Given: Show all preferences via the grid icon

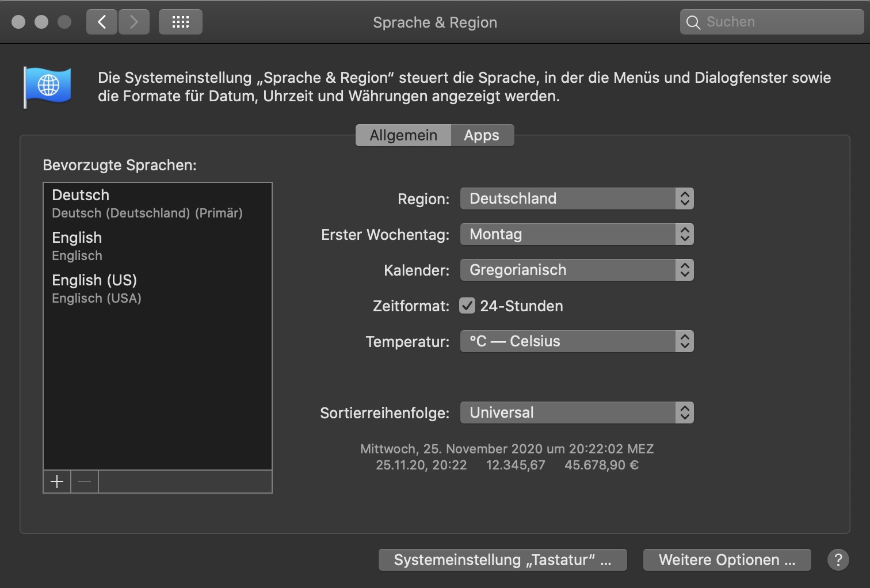Looking at the screenshot, I should pos(181,22).
